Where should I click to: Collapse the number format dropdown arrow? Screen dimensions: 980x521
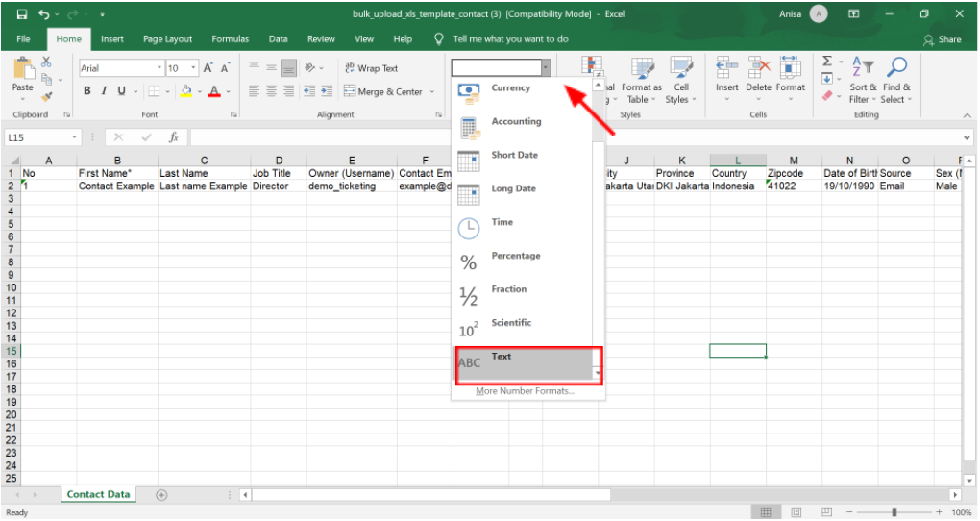pyautogui.click(x=546, y=68)
